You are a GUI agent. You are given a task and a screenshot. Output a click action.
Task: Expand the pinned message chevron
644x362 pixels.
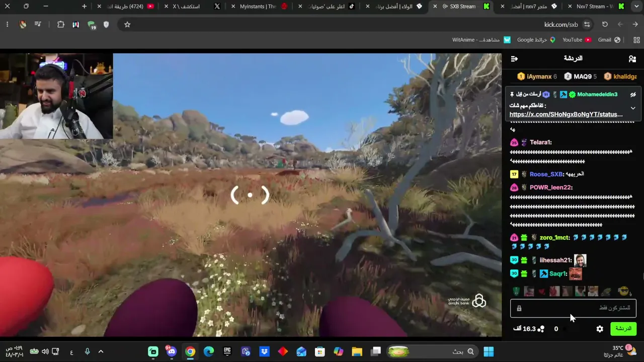click(633, 108)
